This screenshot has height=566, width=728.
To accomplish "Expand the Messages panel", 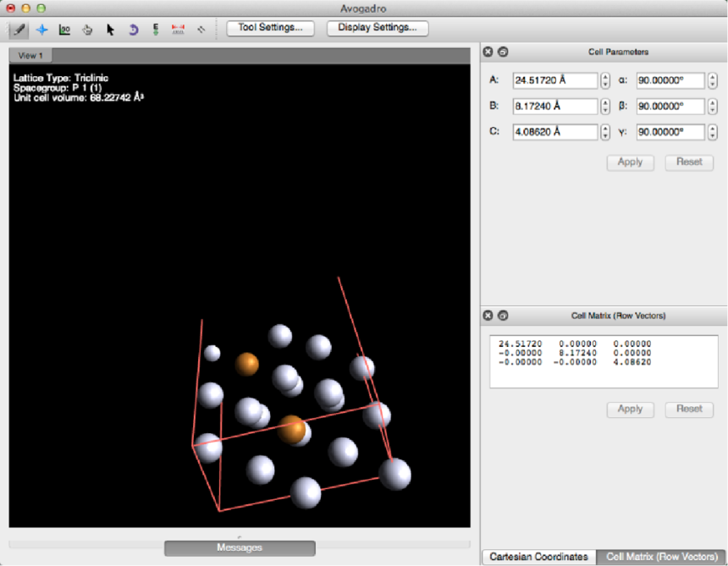I will [240, 548].
